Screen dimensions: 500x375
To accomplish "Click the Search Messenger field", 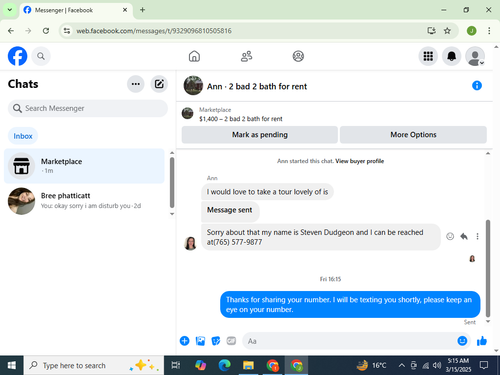I will point(88,108).
